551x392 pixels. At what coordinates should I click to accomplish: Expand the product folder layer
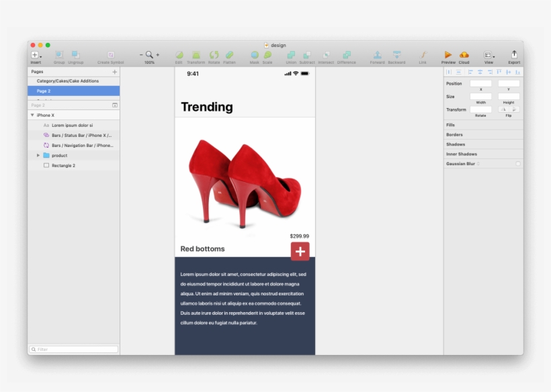click(38, 155)
